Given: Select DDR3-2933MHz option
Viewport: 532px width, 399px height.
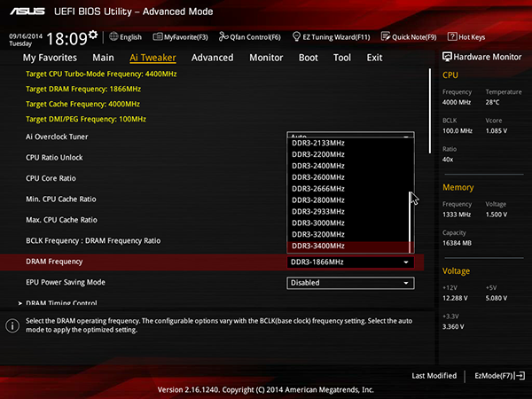Looking at the screenshot, I should [348, 211].
